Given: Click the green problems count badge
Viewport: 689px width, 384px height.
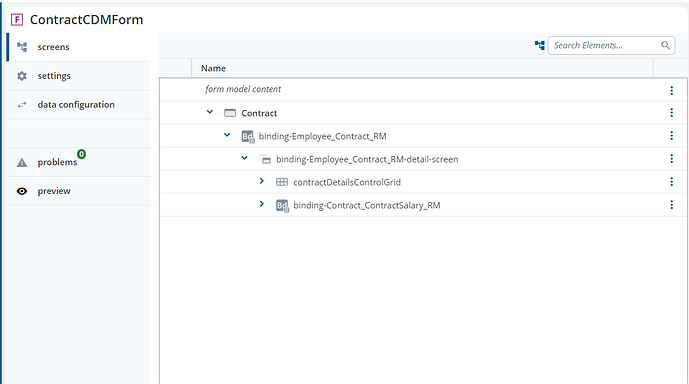Looking at the screenshot, I should point(81,154).
